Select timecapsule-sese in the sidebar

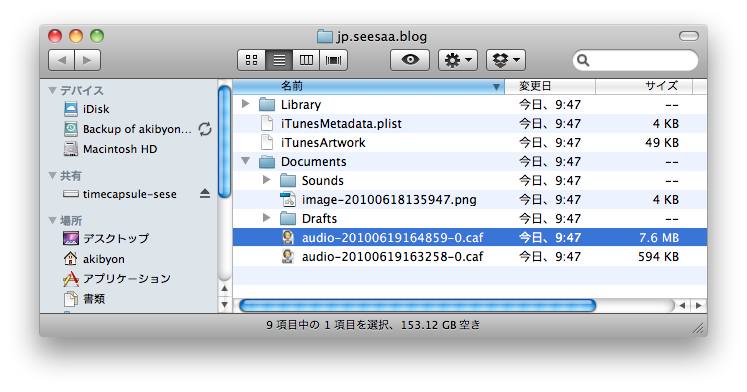[130, 194]
